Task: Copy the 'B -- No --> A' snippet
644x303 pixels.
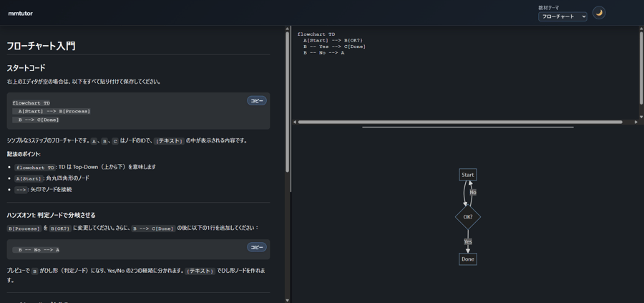Action: 257,247
